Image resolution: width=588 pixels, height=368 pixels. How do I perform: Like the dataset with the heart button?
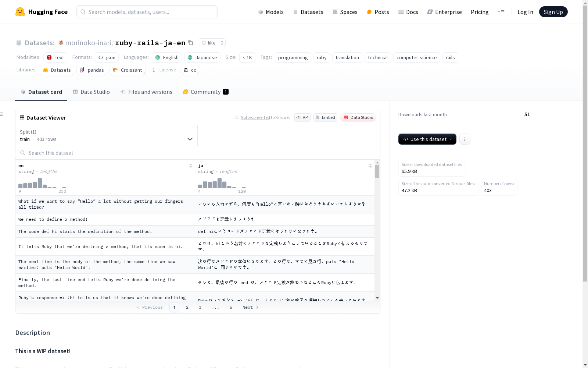tap(208, 43)
